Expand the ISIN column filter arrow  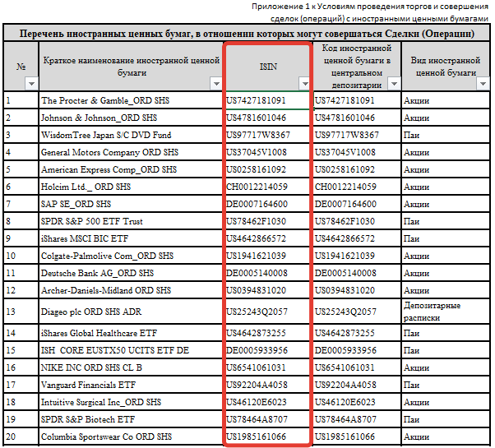click(x=304, y=84)
